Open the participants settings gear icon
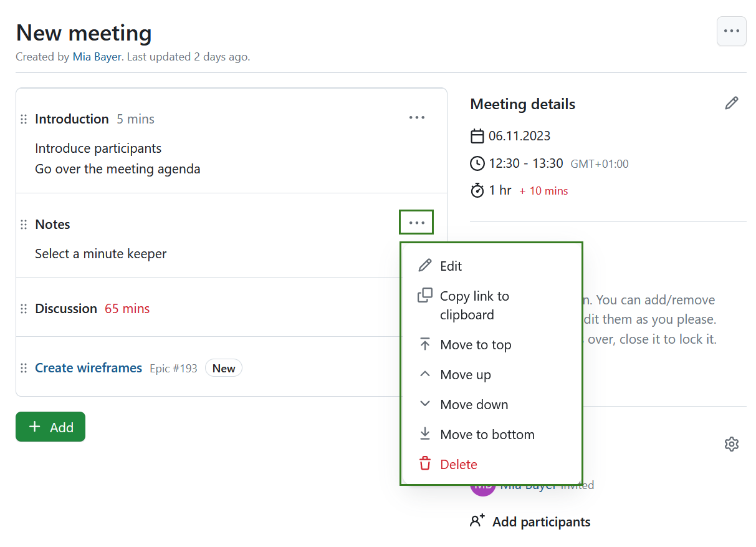This screenshot has height=547, width=756. [x=731, y=444]
